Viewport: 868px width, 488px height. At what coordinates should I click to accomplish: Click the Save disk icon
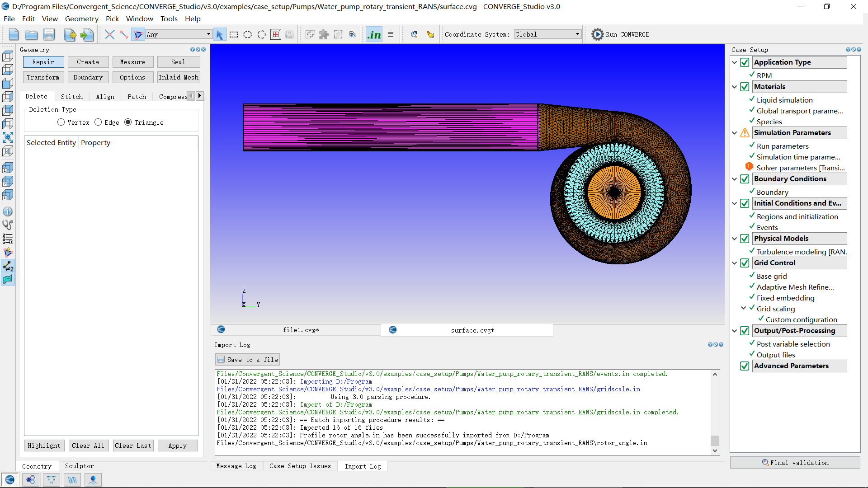pyautogui.click(x=49, y=34)
